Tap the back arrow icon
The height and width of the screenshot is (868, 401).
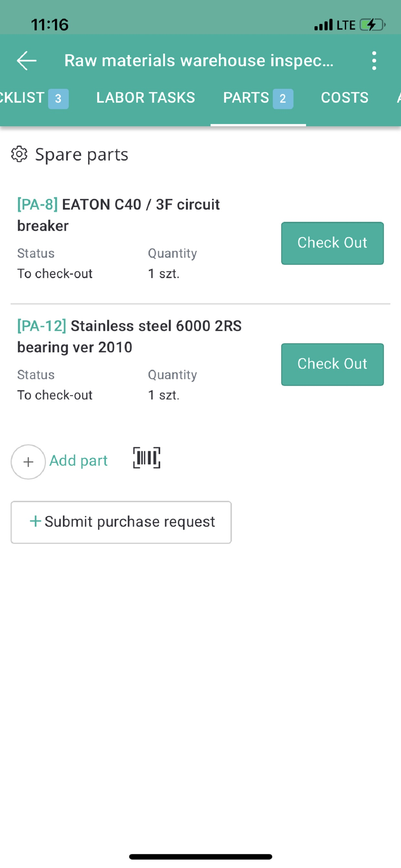pos(26,61)
